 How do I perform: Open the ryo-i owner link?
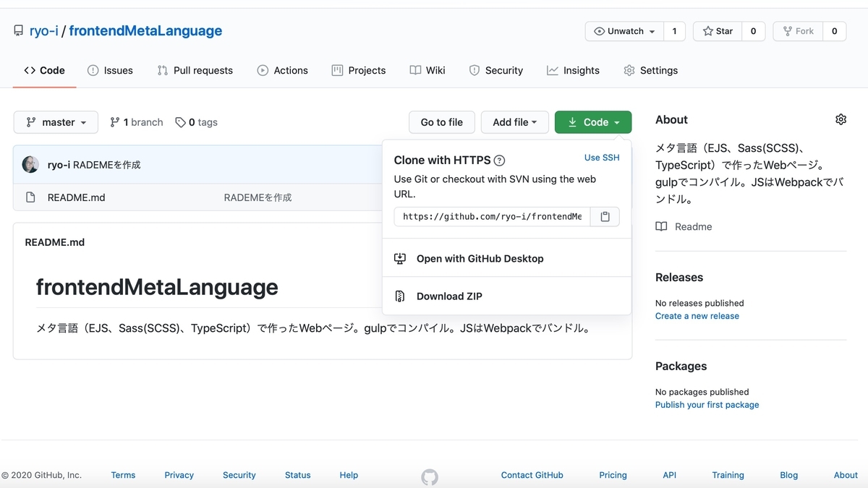click(x=43, y=31)
